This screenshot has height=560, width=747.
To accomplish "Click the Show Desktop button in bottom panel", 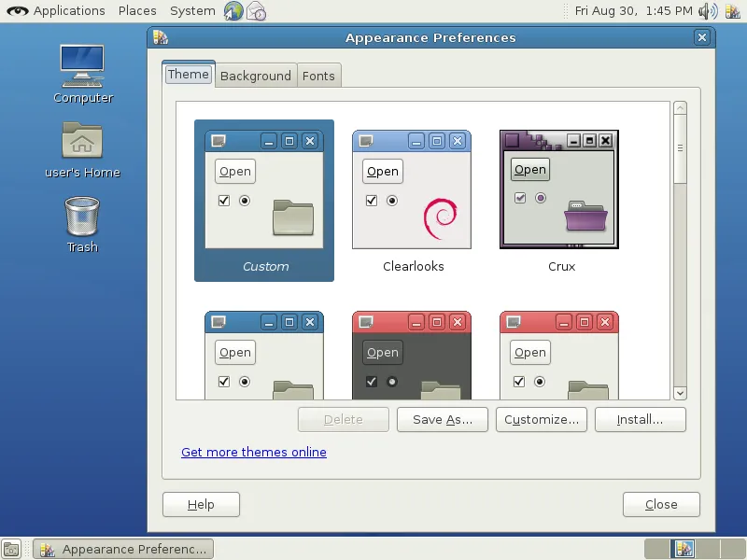I will [x=11, y=549].
